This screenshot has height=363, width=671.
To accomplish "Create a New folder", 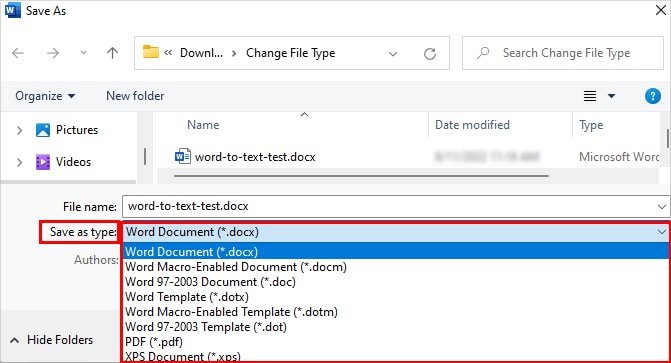I will click(x=135, y=96).
